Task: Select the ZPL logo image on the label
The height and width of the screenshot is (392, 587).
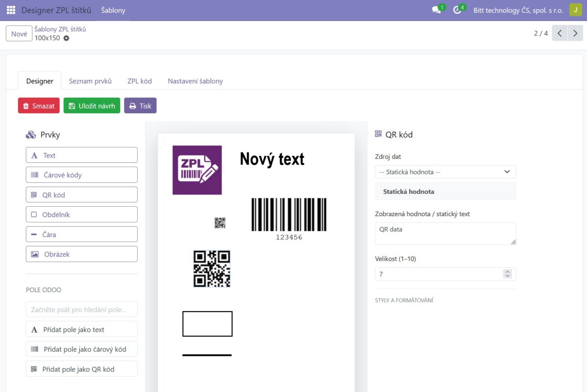Action: (x=197, y=170)
